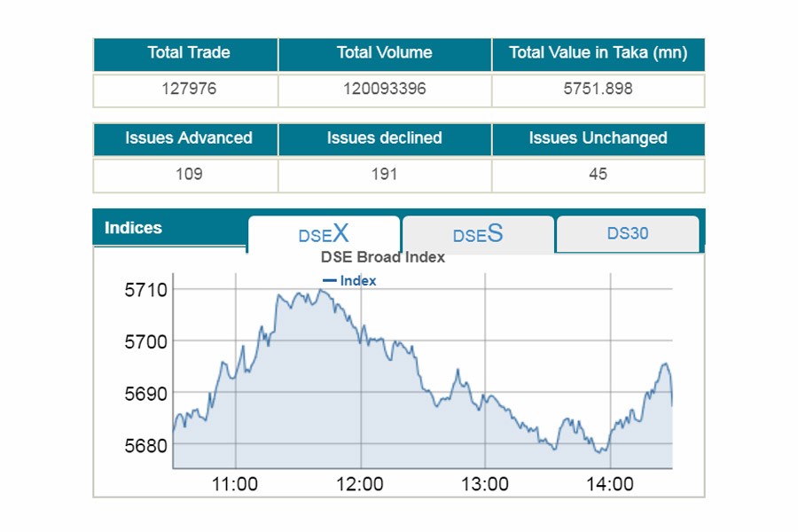Click the Issues declined header
Viewport: 798px width, 532px height.
[384, 138]
